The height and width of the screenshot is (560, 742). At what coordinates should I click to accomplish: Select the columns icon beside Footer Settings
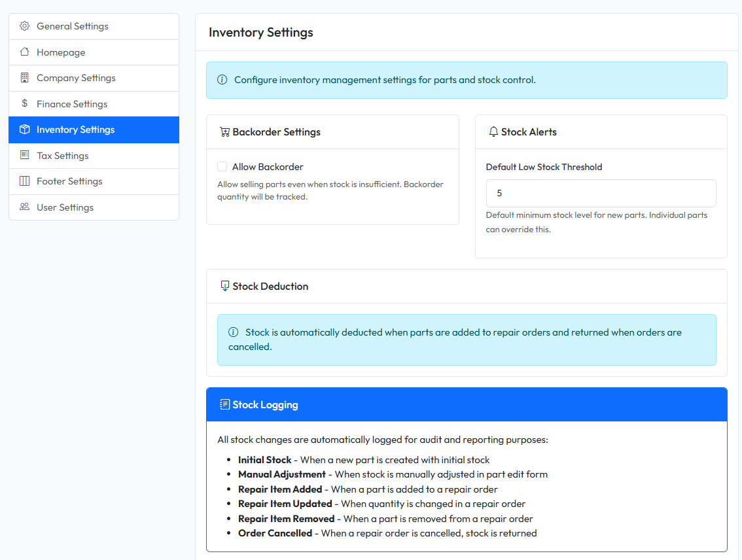click(x=24, y=181)
